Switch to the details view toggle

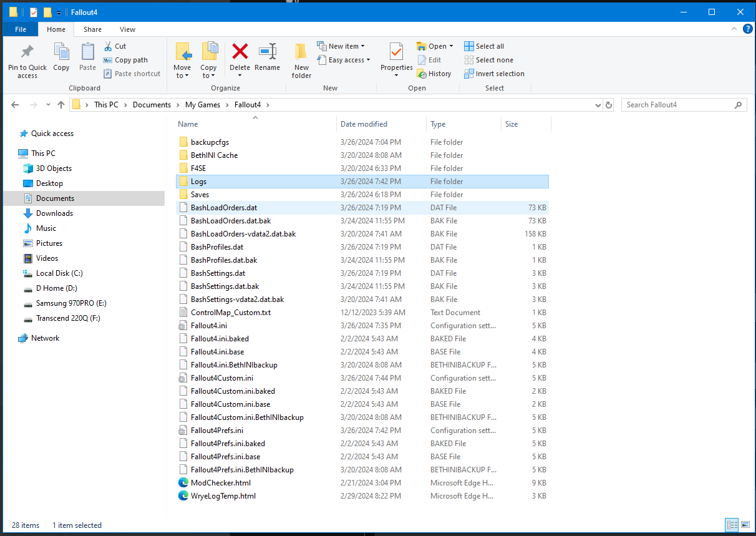[x=732, y=525]
